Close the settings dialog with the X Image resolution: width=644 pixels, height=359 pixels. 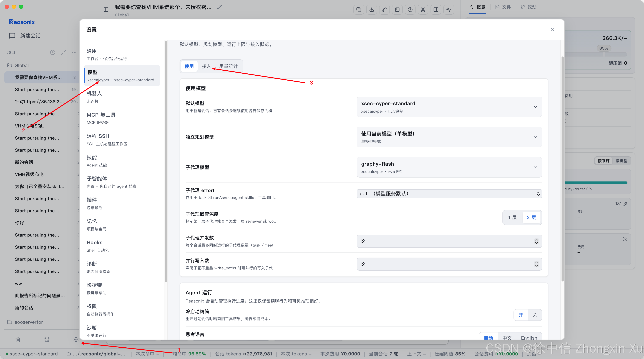pos(552,30)
